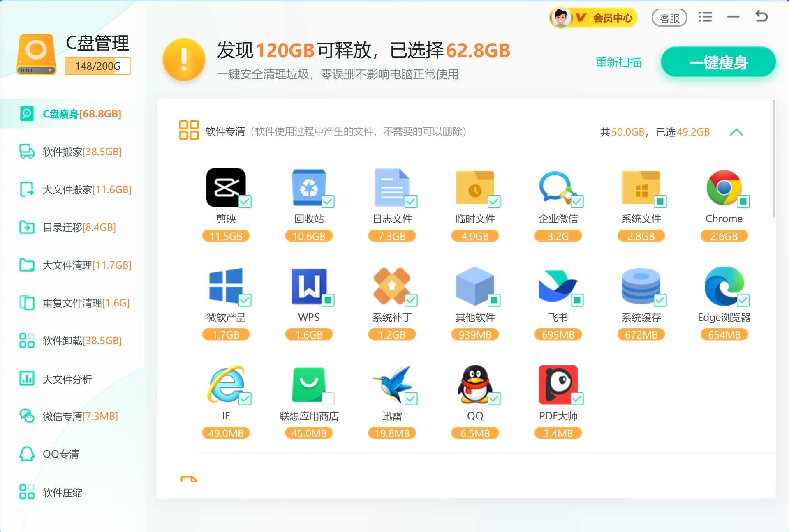Select the 日志文件 document icon
The height and width of the screenshot is (532, 789).
(392, 187)
